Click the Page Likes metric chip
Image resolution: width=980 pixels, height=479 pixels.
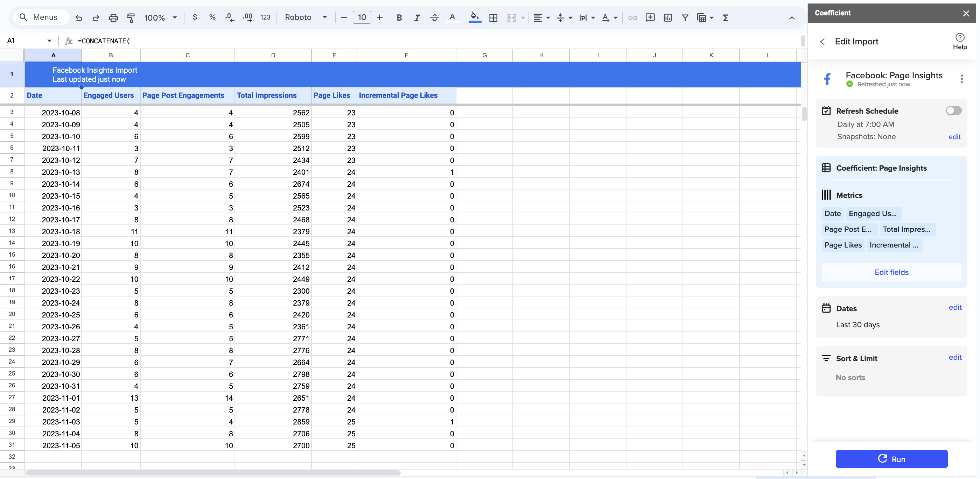843,245
